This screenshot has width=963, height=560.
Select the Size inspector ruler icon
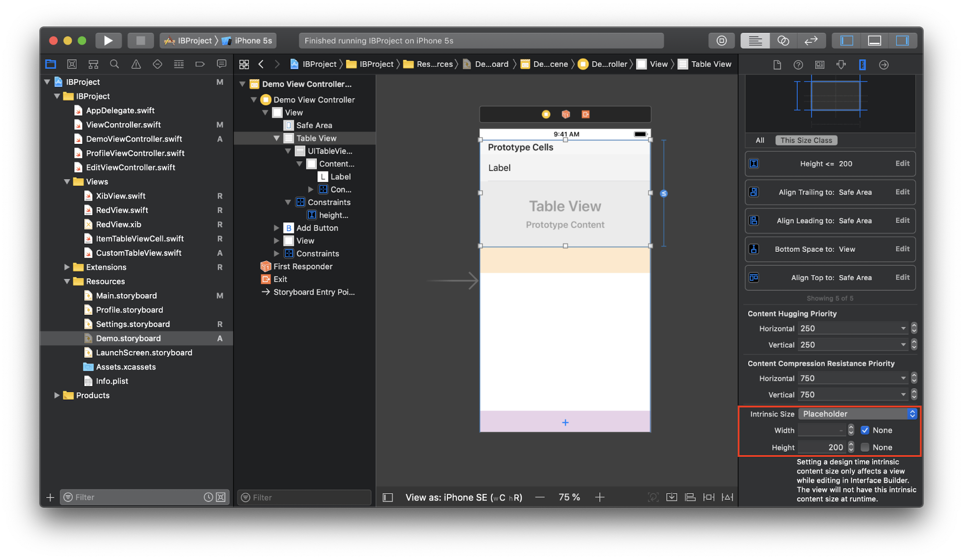862,65
